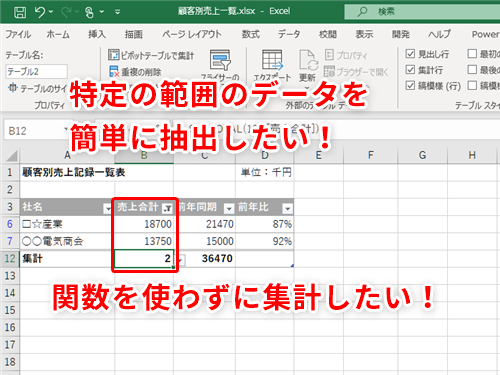Viewport: 500px width, 375px height.
Task: Open the 数式 ribbon tab
Action: 251,34
